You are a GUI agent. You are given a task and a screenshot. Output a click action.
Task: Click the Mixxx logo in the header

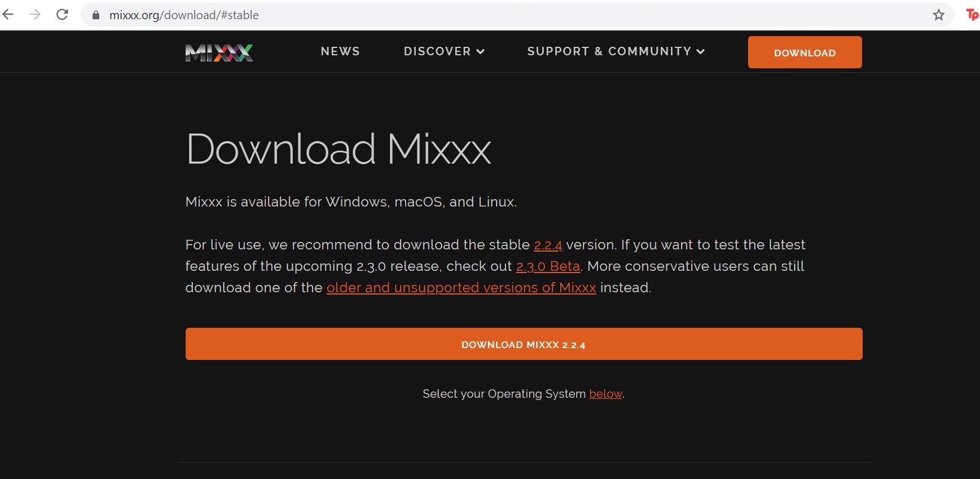point(219,52)
